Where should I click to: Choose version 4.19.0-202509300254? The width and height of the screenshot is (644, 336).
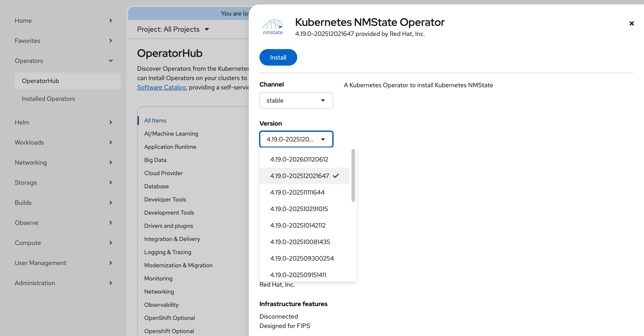pyautogui.click(x=305, y=258)
